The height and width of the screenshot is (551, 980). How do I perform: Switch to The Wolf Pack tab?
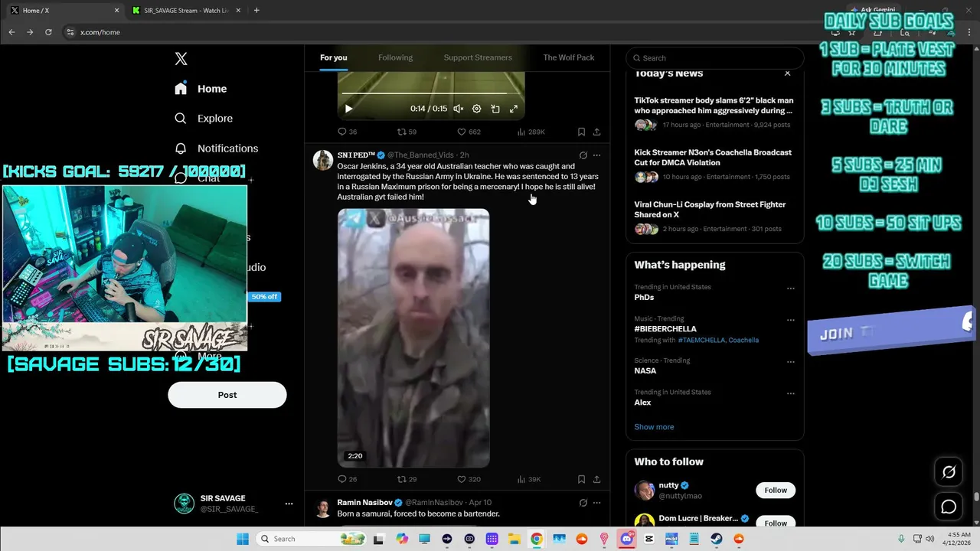[569, 58]
